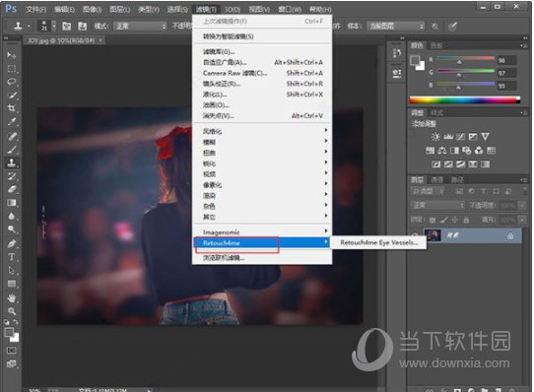
Task: Select the Eyedropper tool
Action: 12,122
